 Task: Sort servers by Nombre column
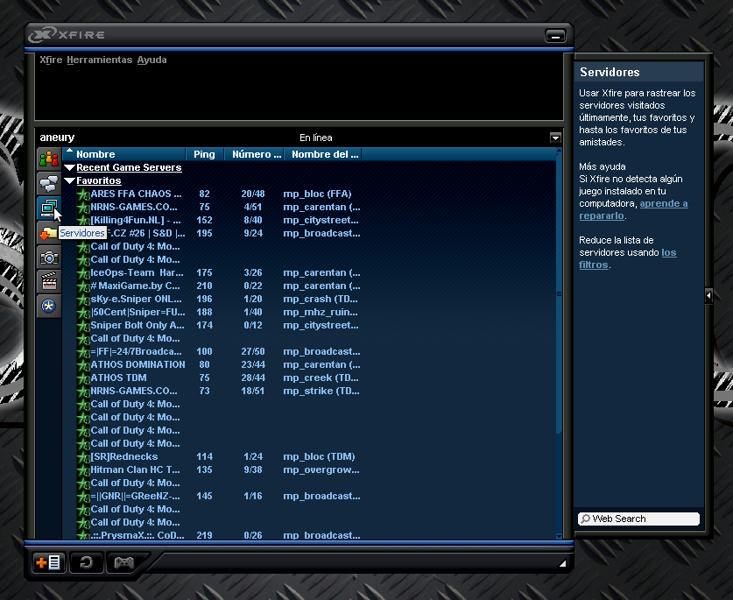[124, 154]
